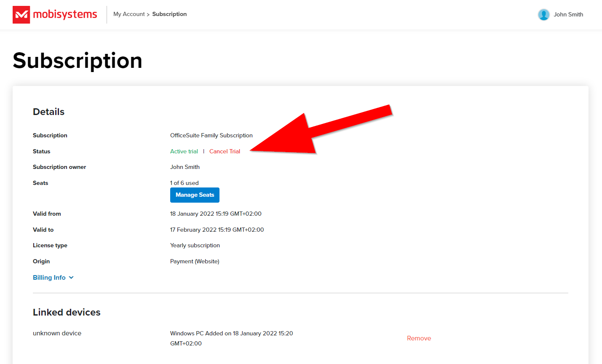This screenshot has height=364, width=602.
Task: Click the 'unknown device' entry name
Action: pos(57,333)
